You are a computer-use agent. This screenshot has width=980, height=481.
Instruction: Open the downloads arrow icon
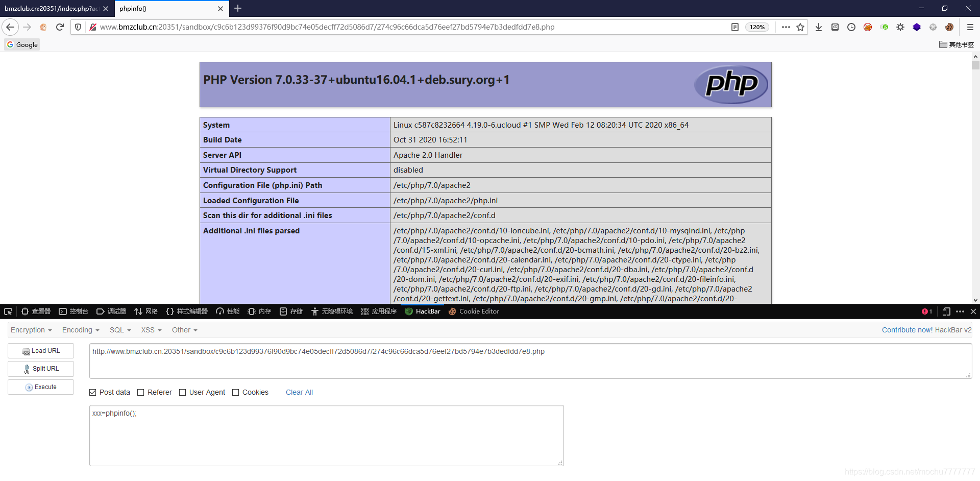[x=819, y=27]
